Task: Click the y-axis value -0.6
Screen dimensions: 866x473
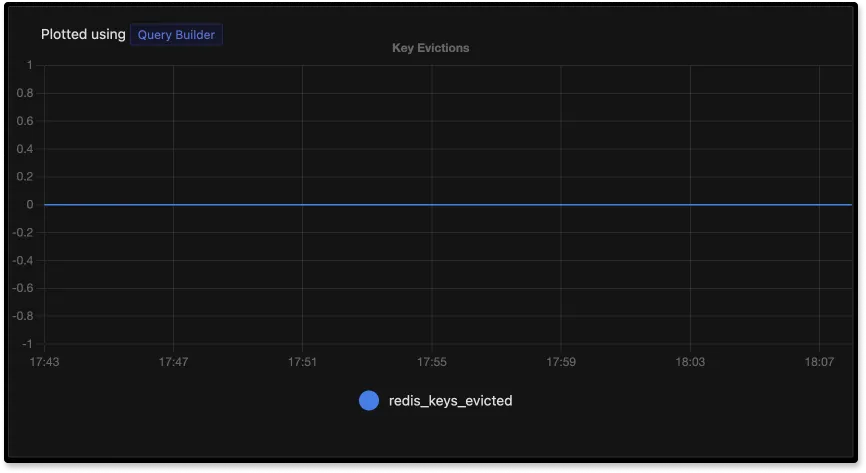Action: 23,288
